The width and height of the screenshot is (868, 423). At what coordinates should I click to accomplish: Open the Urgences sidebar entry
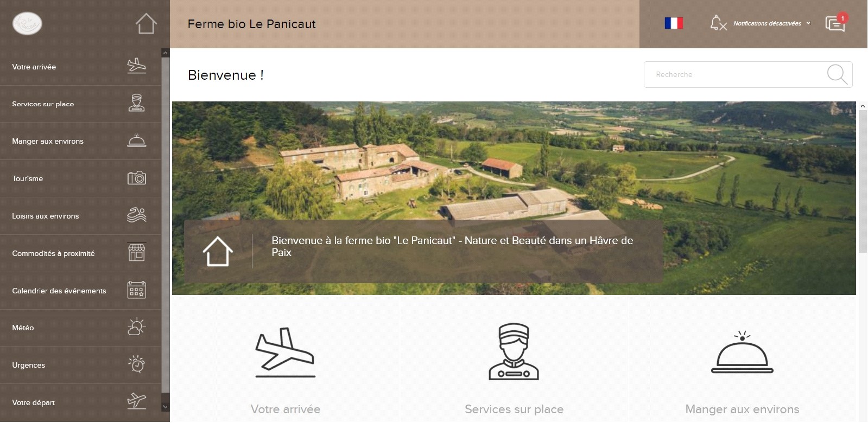[80, 366]
